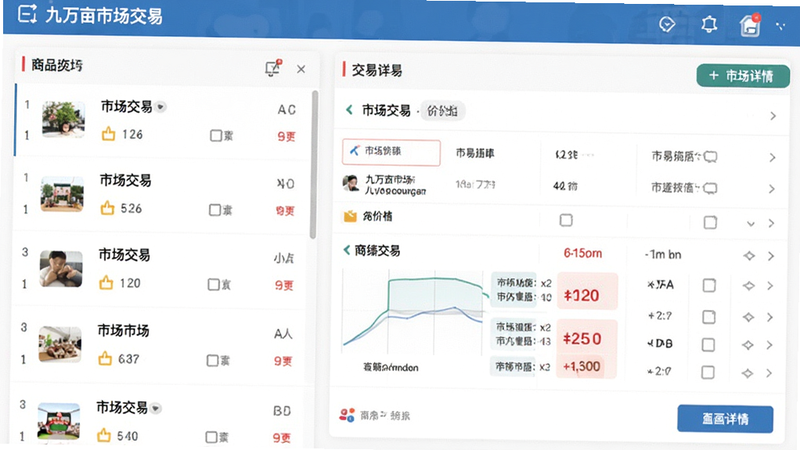Viewport: 800px width, 450px height.
Task: Click the diamond icon in the row above +2:7
Action: pyautogui.click(x=748, y=286)
